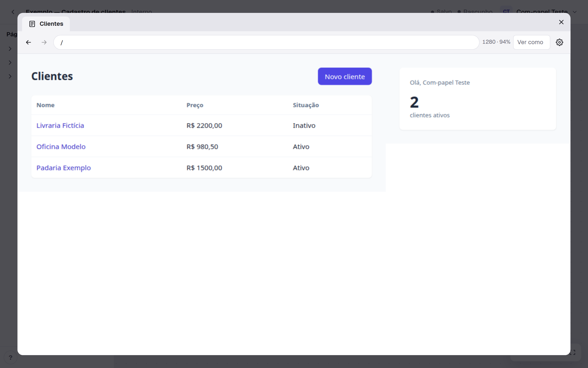Close the preview dialog

point(561,22)
